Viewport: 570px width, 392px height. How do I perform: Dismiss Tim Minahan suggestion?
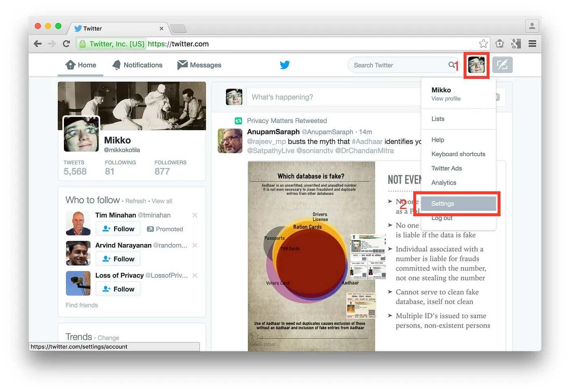coord(195,215)
